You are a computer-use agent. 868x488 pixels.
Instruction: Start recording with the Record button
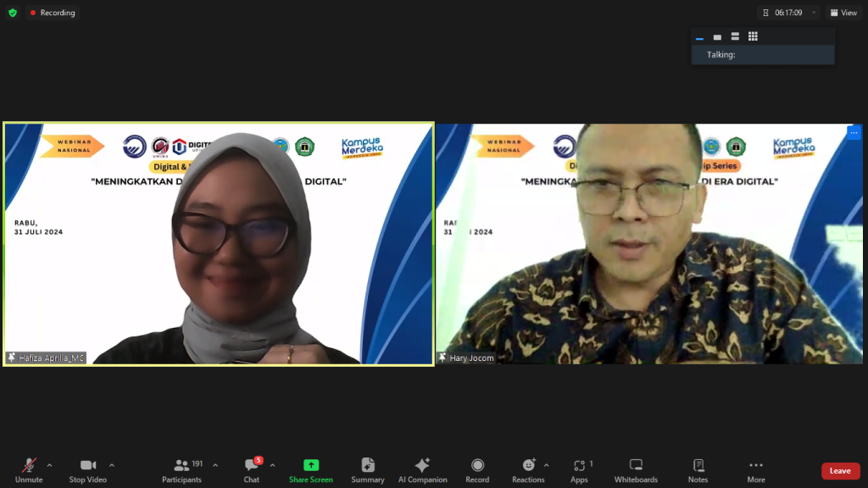(477, 470)
